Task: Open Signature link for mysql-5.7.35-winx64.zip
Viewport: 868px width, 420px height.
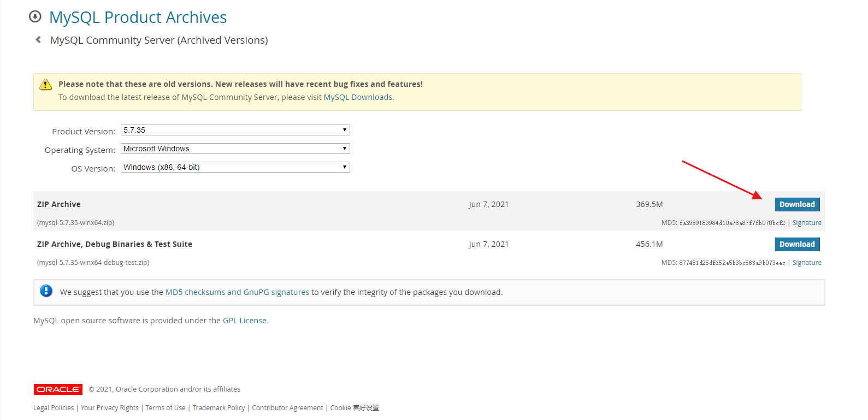Action: 807,223
